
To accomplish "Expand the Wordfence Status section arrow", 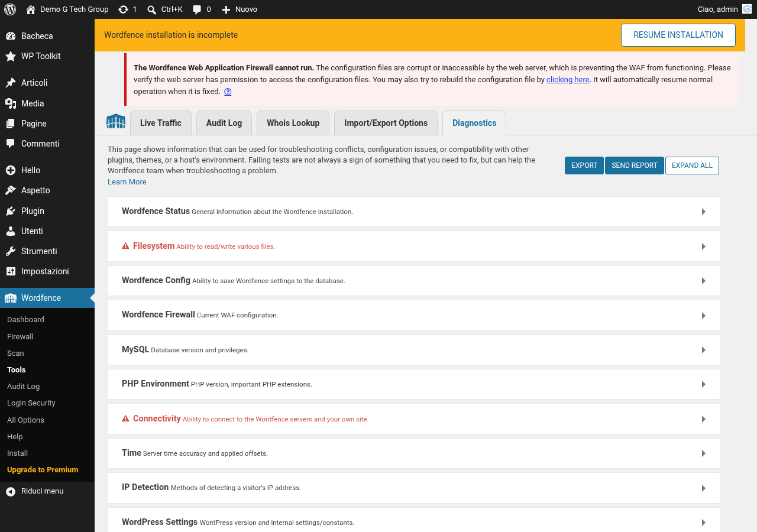I will [703, 212].
